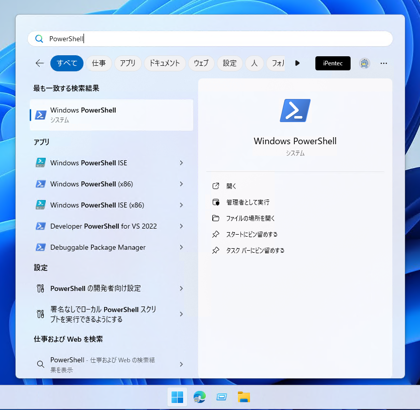The width and height of the screenshot is (420, 410).
Task: Click the Windows PowerShell title in preview pane
Action: point(295,141)
